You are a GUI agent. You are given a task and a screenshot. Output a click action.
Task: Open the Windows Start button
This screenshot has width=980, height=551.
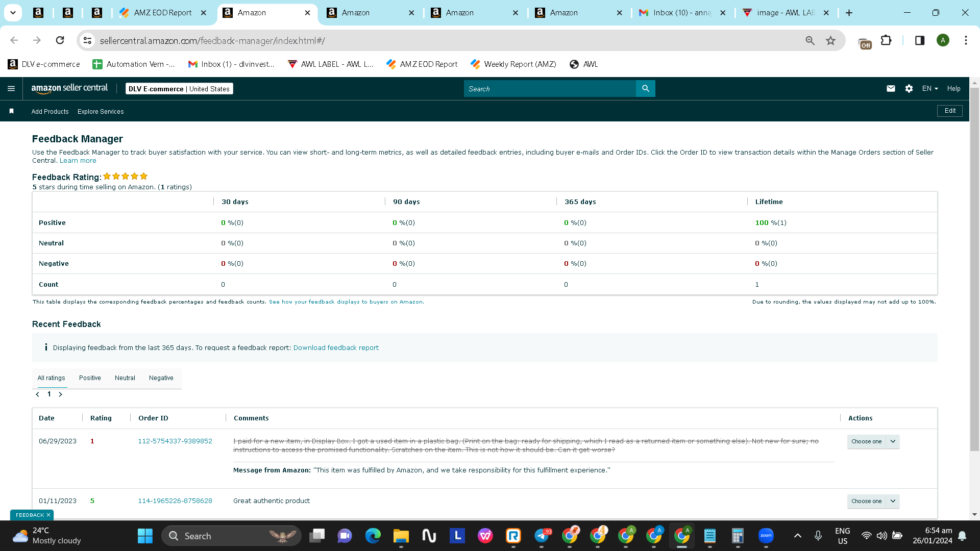coord(145,536)
